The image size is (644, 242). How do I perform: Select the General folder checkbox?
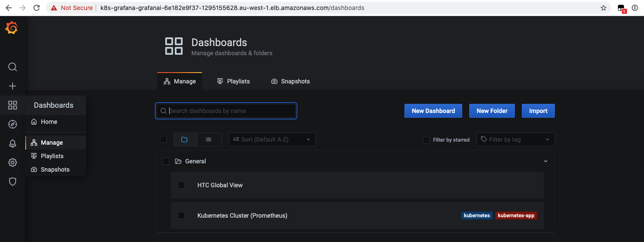(166, 161)
